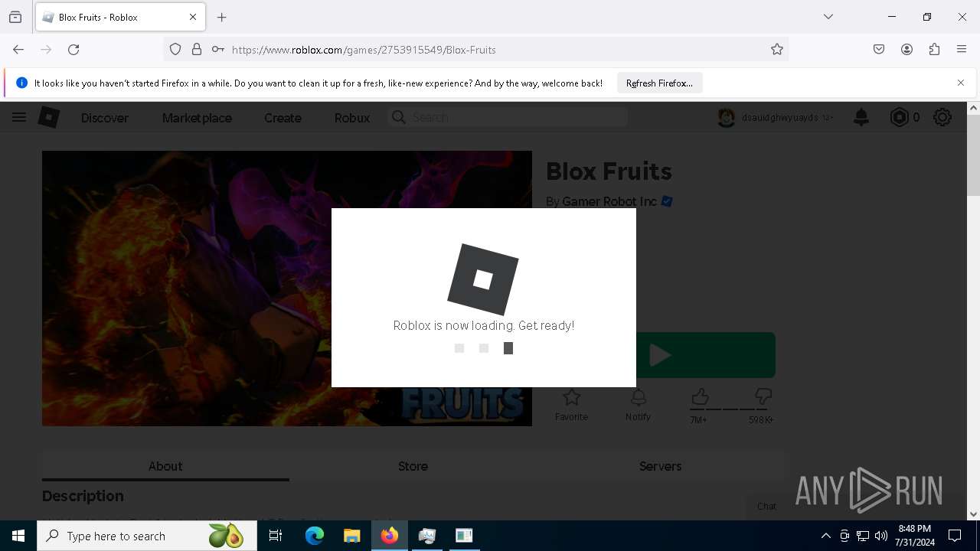This screenshot has width=980, height=551.
Task: Open the Windows notification center
Action: coord(955,536)
